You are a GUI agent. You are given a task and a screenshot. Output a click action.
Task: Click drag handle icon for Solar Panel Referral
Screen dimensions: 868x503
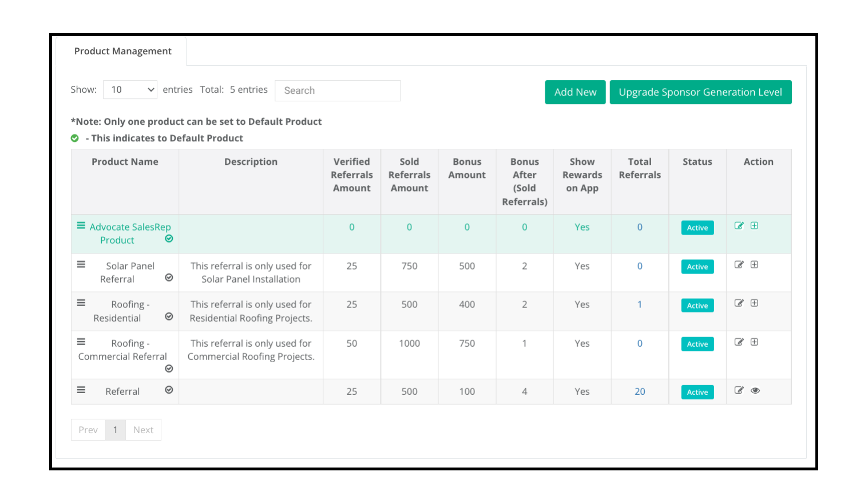81,265
